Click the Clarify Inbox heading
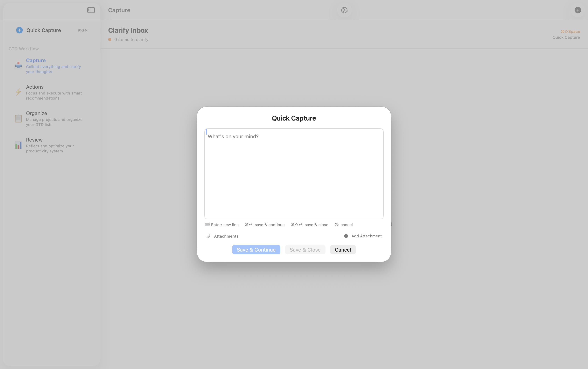The image size is (588, 369). [x=128, y=30]
